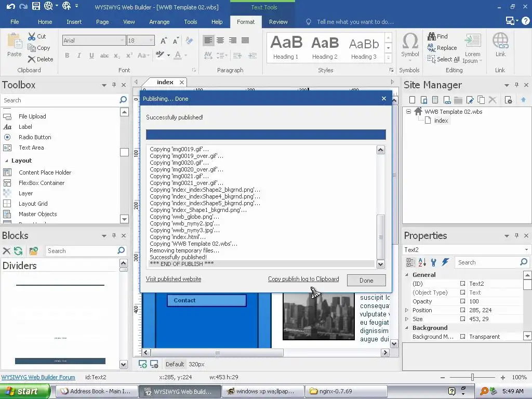Open the font name Arial dropdown

point(122,41)
